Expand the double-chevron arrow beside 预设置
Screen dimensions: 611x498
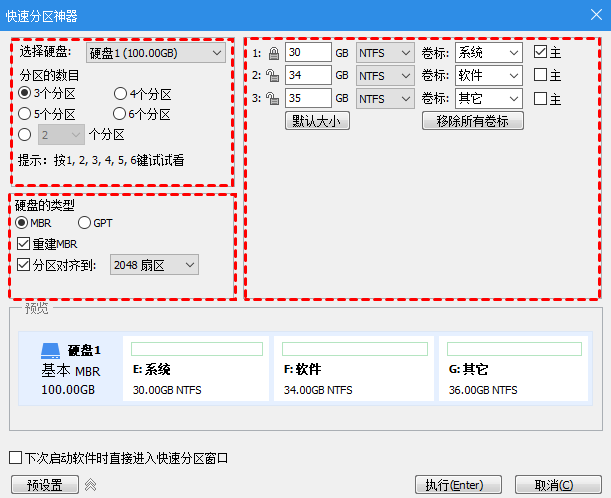[90, 485]
